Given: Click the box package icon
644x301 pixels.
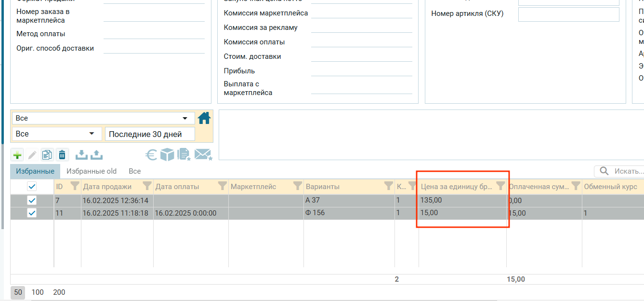Looking at the screenshot, I should coord(167,155).
